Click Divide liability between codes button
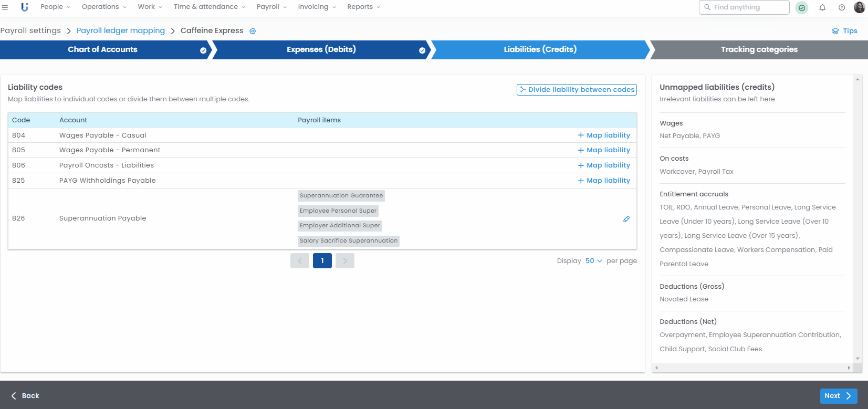The height and width of the screenshot is (409, 868). click(x=577, y=90)
